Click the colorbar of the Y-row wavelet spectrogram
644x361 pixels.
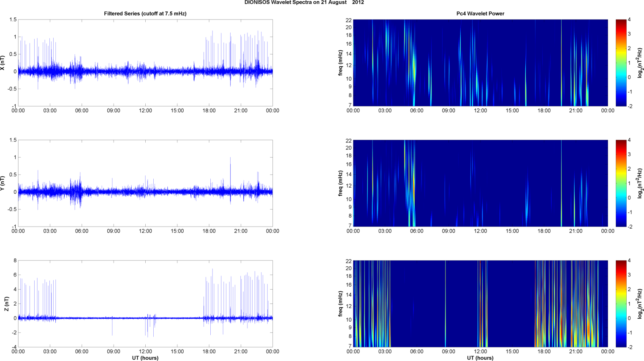click(621, 183)
